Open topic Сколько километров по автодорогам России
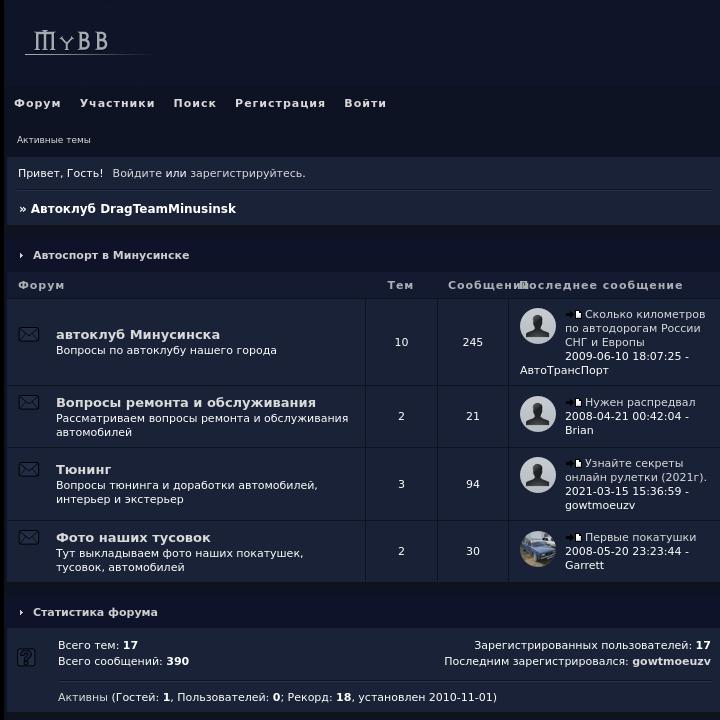The height and width of the screenshot is (720, 720). point(635,328)
